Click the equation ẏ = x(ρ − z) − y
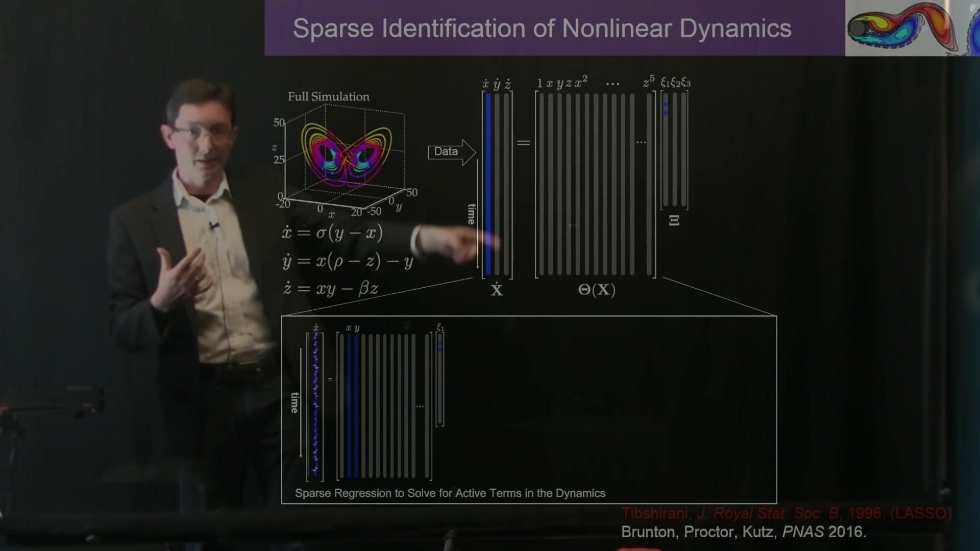980x551 pixels. tap(348, 261)
